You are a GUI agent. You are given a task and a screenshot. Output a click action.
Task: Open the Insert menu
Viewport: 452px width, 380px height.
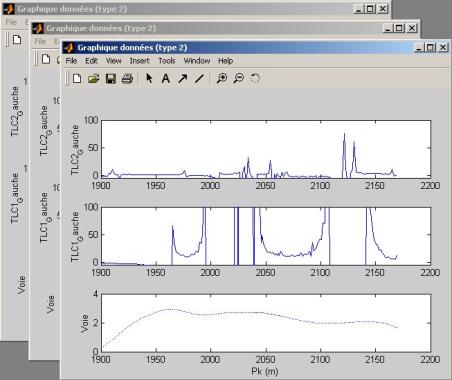(x=139, y=61)
